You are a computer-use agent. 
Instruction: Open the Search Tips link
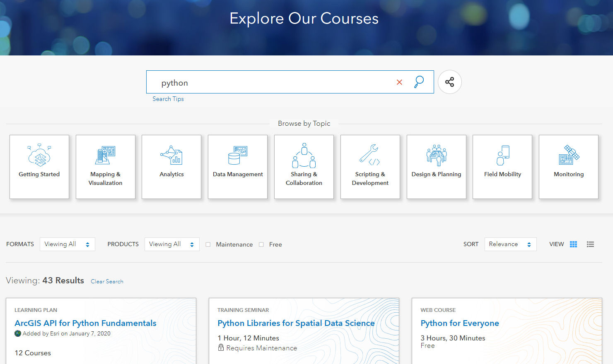(168, 98)
